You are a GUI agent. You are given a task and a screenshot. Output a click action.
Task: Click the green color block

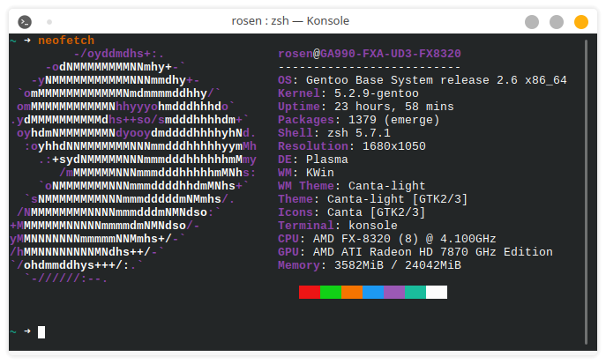coord(331,293)
